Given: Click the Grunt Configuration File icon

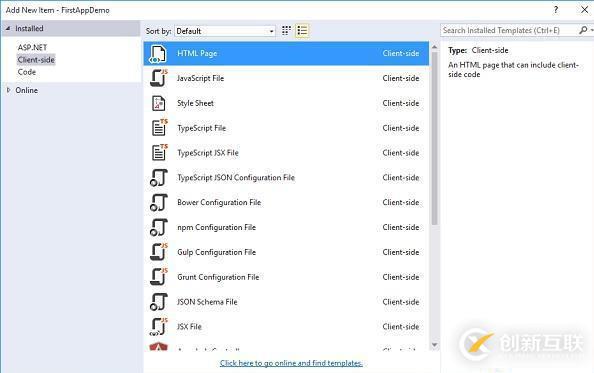Looking at the screenshot, I should point(159,277).
